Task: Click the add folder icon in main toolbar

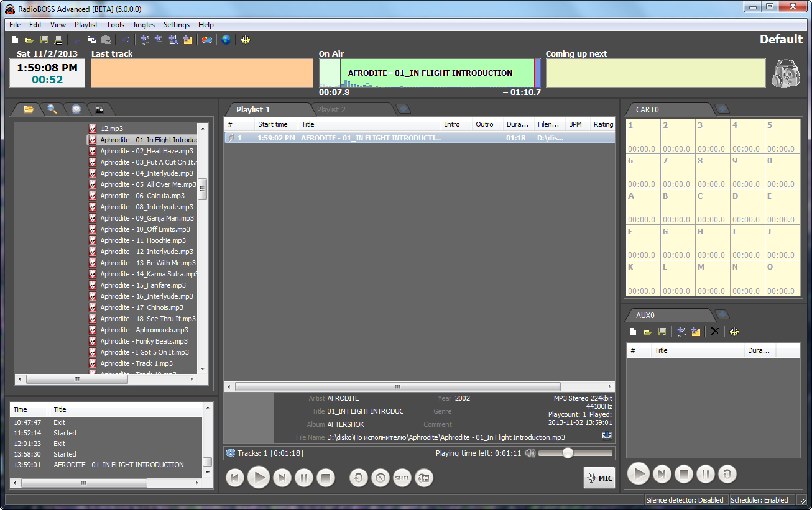Action: [x=188, y=40]
